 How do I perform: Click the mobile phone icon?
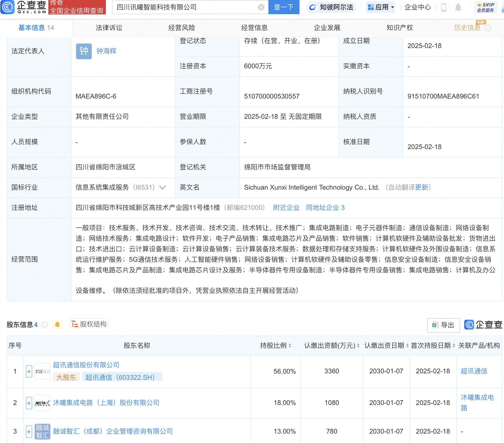tap(444, 7)
